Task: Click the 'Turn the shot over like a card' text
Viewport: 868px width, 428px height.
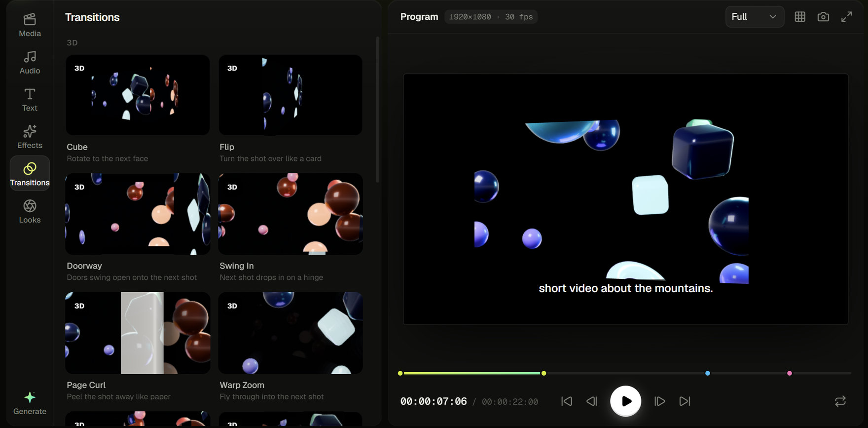Action: click(270, 158)
